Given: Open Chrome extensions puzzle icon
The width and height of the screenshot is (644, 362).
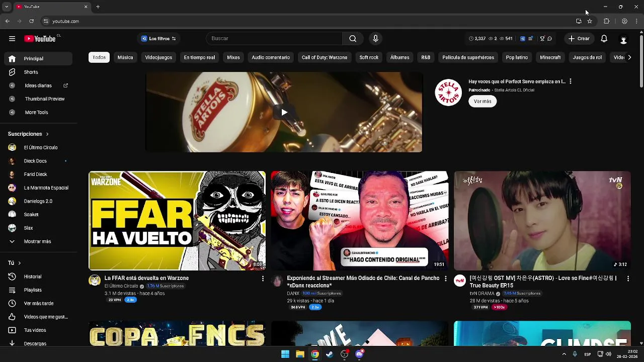Looking at the screenshot, I should 606,21.
